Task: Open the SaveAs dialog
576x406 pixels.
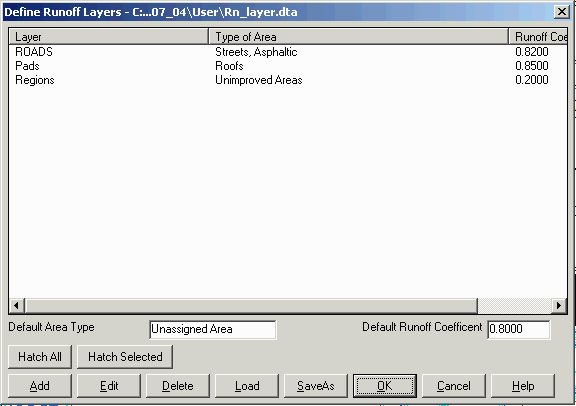Action: pos(316,386)
